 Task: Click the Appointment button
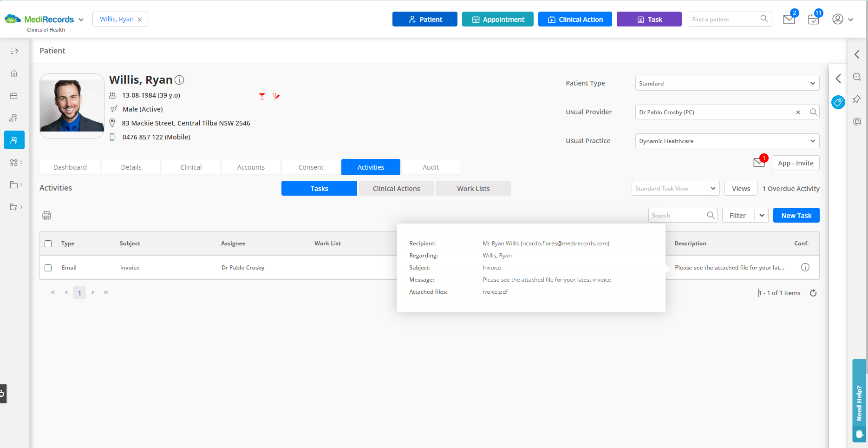(x=498, y=19)
